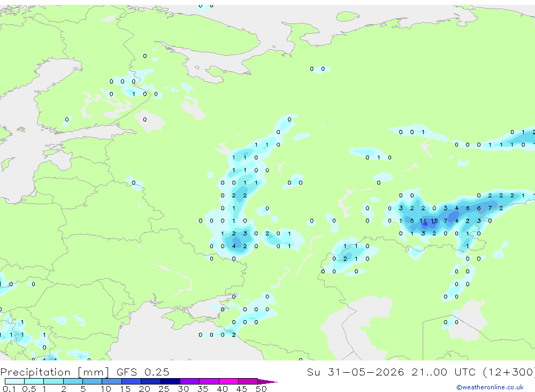Click the '15' precipitation value on the map

[434, 221]
